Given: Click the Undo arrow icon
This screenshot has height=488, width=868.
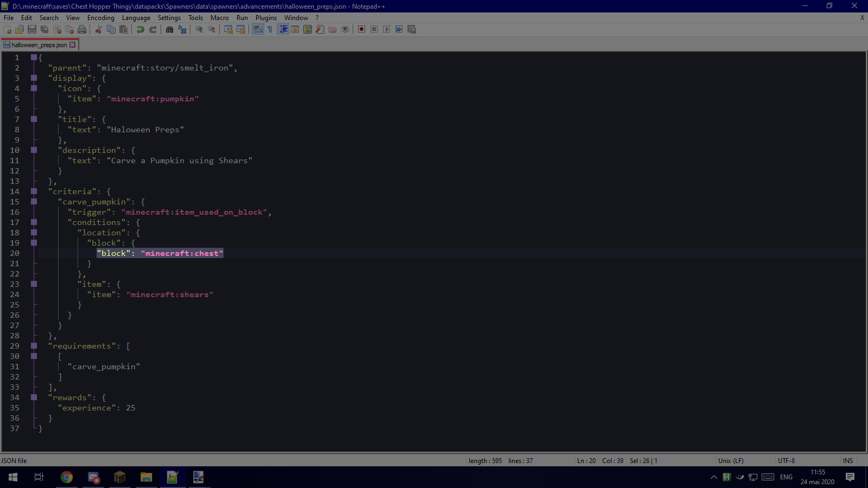Looking at the screenshot, I should 141,29.
